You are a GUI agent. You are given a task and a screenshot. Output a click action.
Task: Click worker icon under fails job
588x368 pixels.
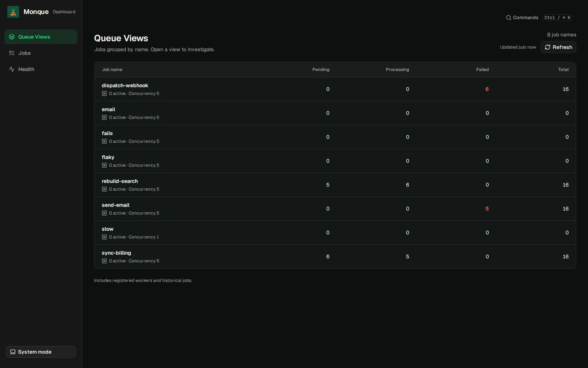click(104, 141)
